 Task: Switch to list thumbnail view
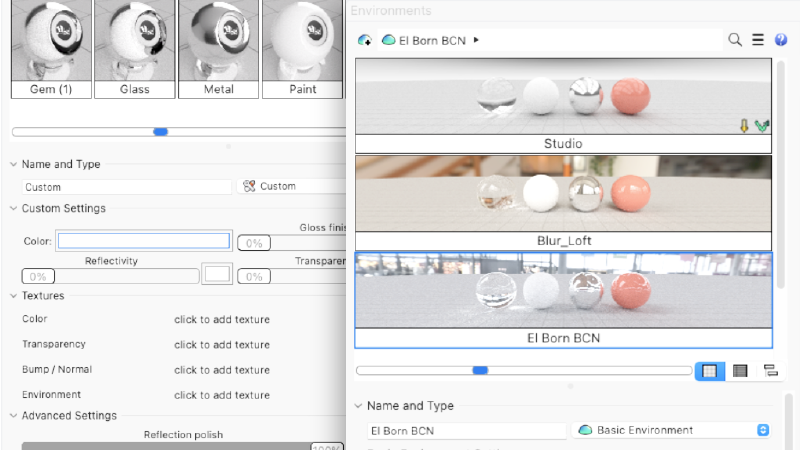coord(740,370)
